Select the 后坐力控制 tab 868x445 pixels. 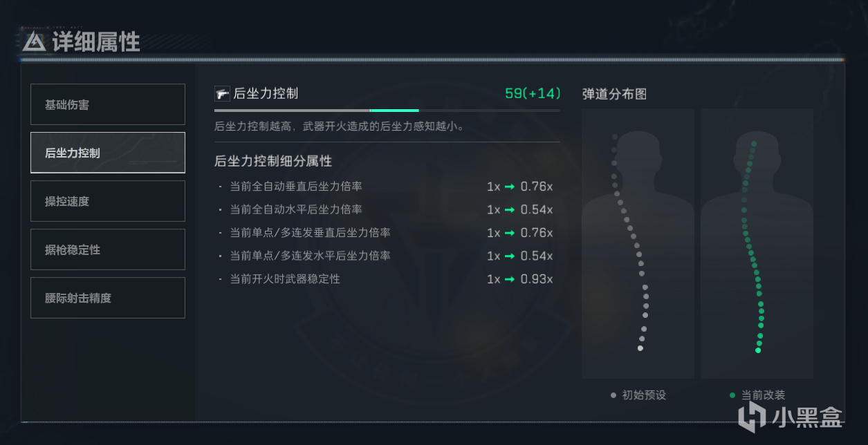[108, 153]
